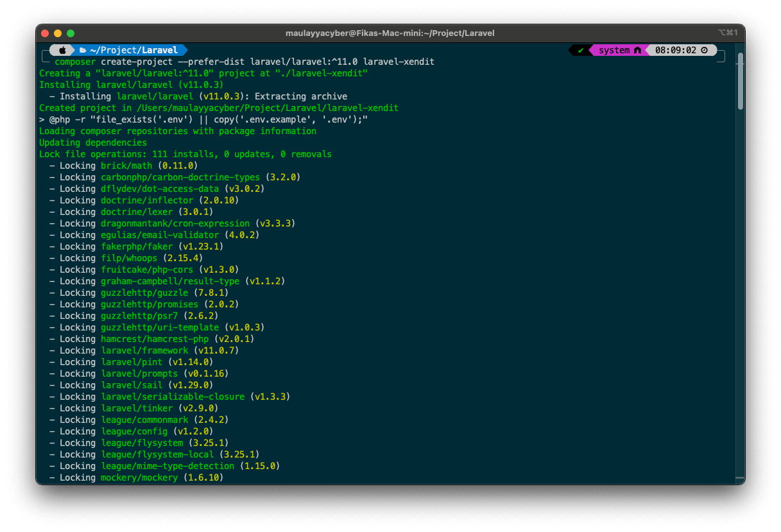Image resolution: width=781 pixels, height=532 pixels.
Task: Click egulias/email-validator package name
Action: [x=160, y=235]
